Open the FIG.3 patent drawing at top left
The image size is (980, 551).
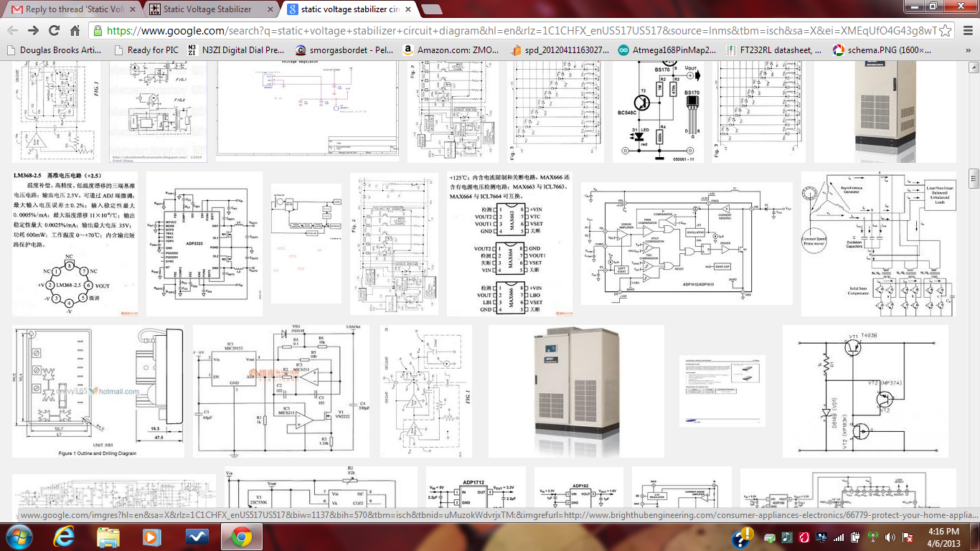point(57,112)
